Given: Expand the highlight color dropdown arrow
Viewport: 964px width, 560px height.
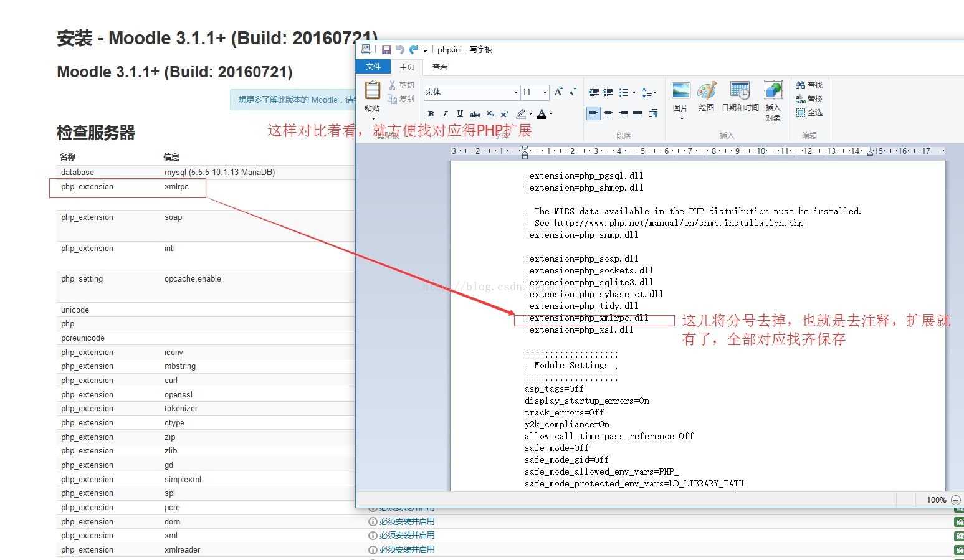Looking at the screenshot, I should click(530, 113).
